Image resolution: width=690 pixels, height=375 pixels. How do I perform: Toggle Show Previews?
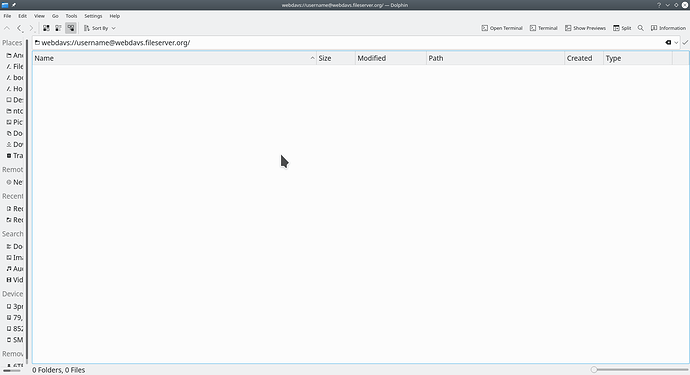coord(585,28)
